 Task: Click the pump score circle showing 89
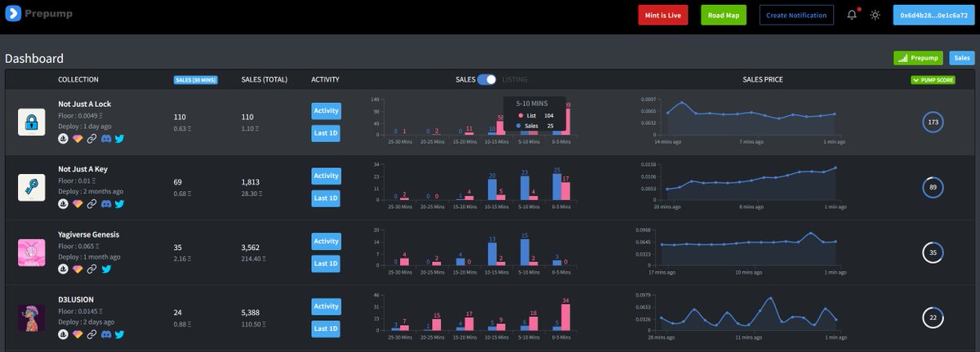[933, 187]
